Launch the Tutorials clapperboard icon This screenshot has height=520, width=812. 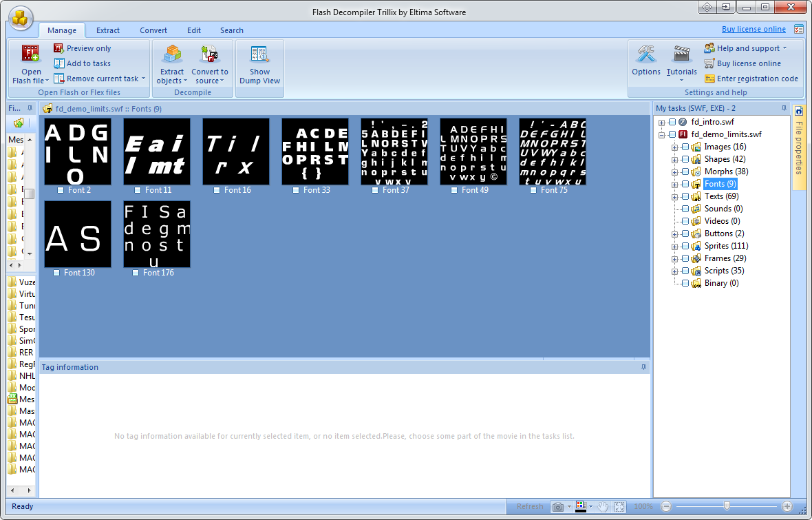[681, 55]
